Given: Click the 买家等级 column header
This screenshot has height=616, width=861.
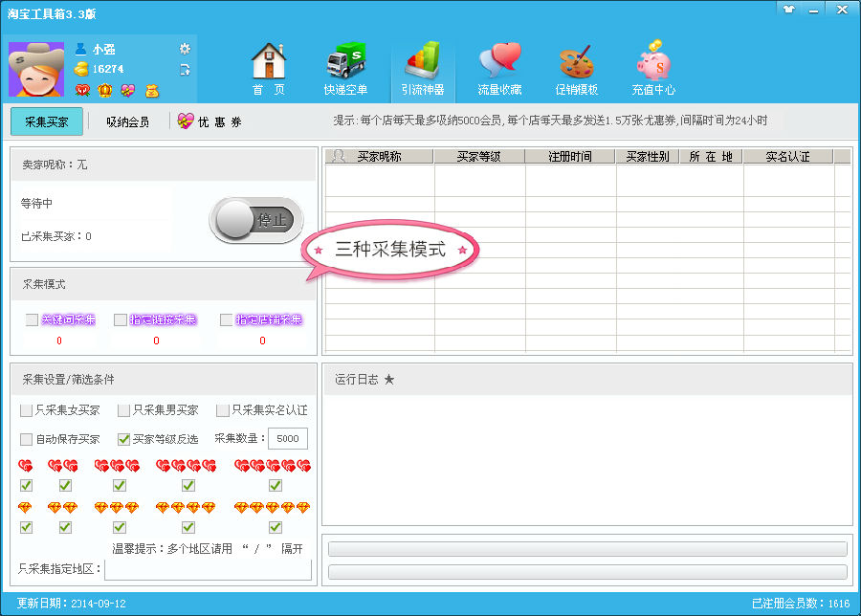Looking at the screenshot, I should (478, 156).
